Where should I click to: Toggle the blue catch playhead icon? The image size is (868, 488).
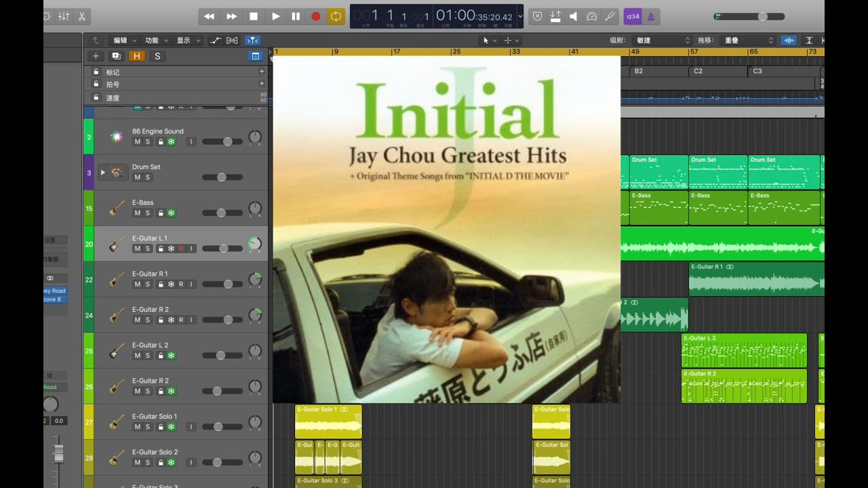pyautogui.click(x=252, y=41)
